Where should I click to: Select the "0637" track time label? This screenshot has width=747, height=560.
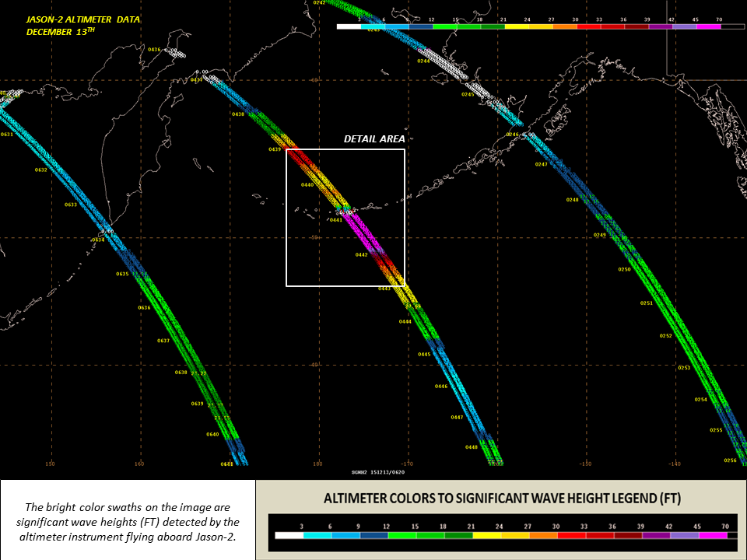(163, 341)
